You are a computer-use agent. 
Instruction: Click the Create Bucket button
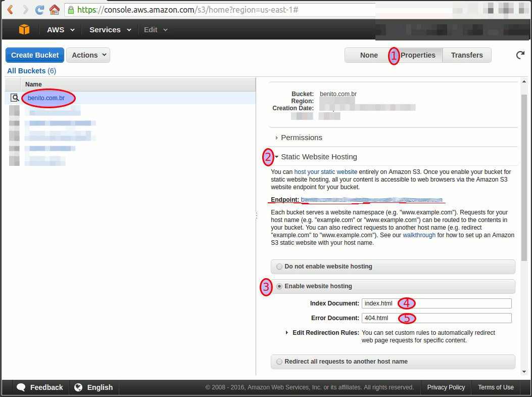[x=35, y=55]
